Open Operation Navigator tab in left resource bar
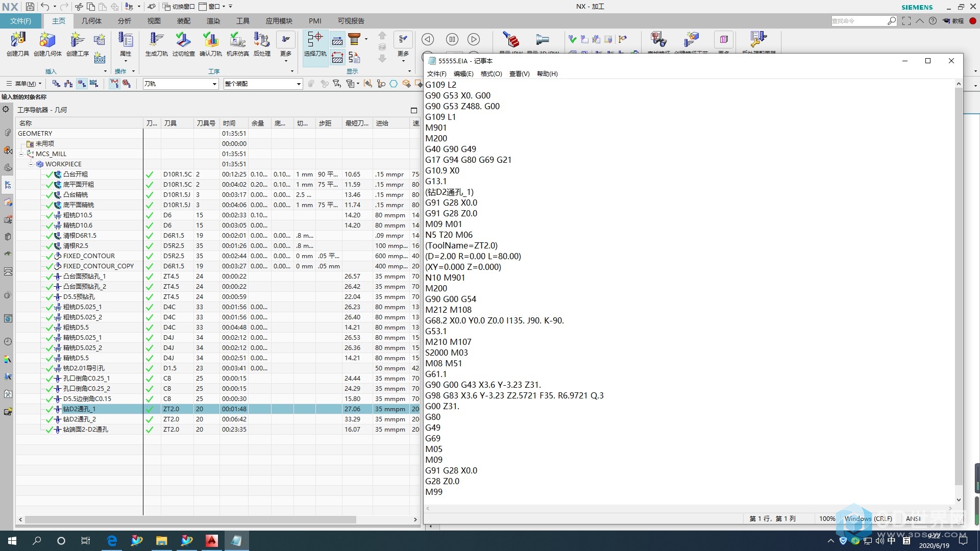The width and height of the screenshot is (980, 551). pos(8,185)
